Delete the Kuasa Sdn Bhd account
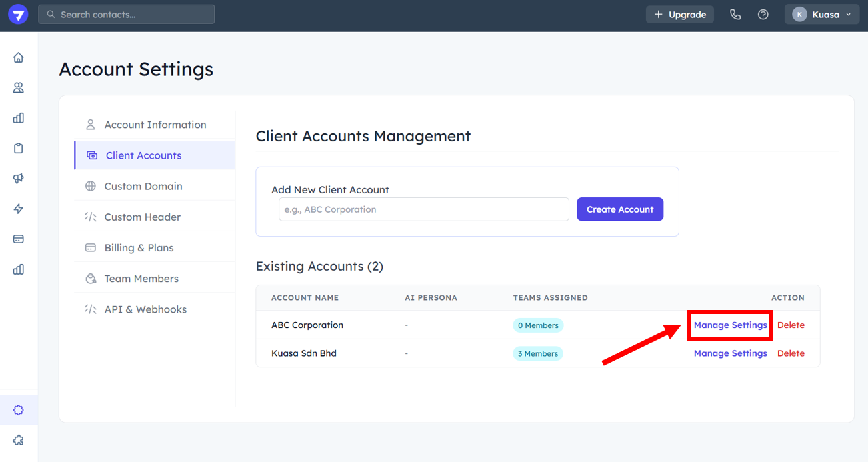 [x=791, y=353]
